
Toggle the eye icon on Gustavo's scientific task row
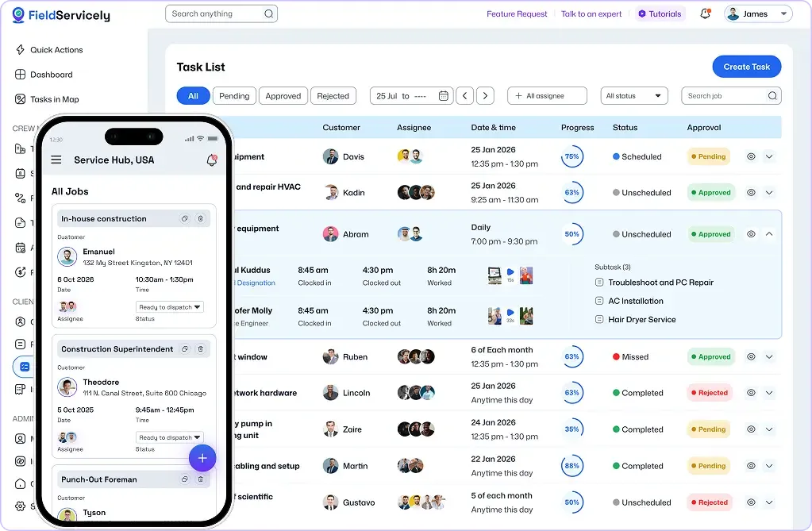click(749, 502)
